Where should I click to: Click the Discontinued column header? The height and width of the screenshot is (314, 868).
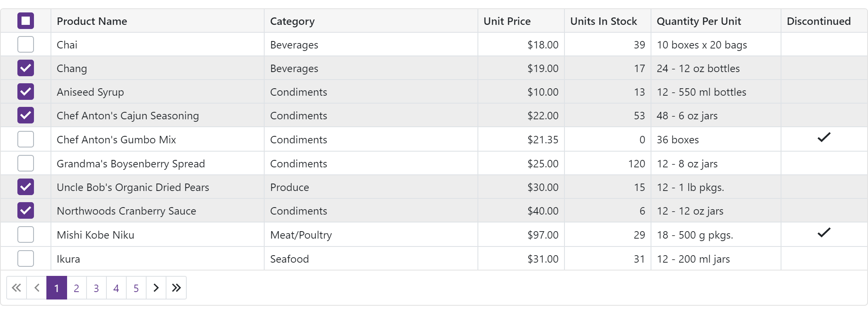(818, 21)
